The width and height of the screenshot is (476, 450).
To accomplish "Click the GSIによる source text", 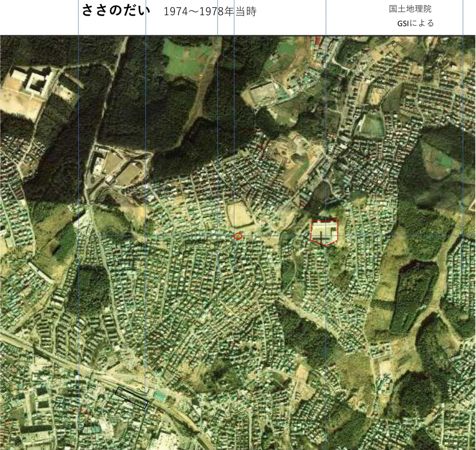I will click(416, 23).
